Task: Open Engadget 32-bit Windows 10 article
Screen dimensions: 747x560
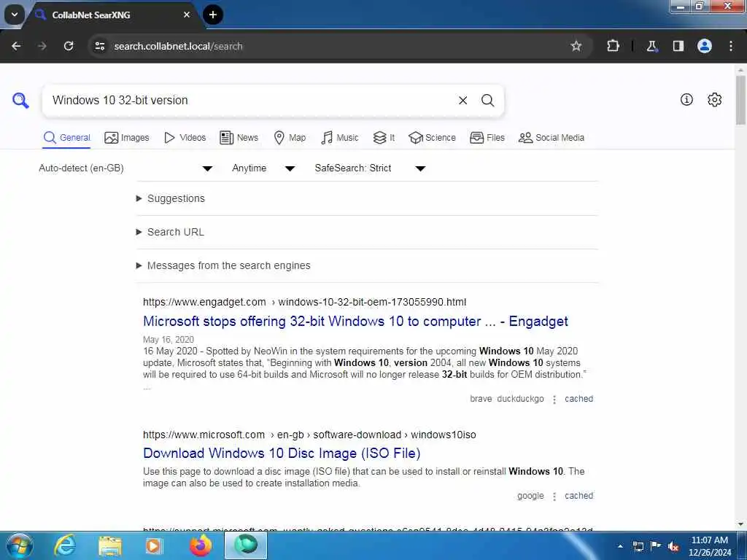Action: click(x=355, y=322)
